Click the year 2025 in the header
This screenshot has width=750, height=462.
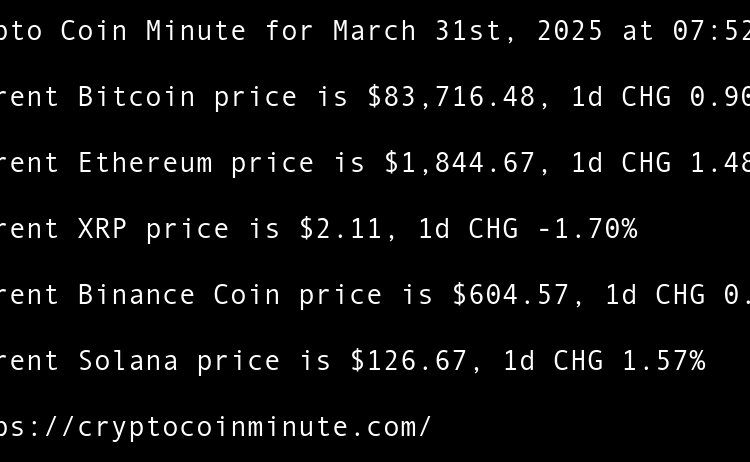point(570,31)
